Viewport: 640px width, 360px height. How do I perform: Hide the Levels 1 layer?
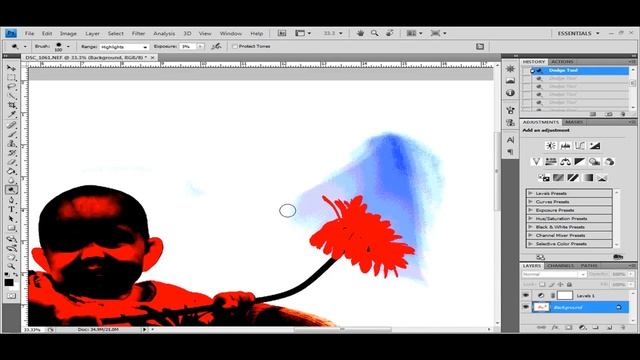point(526,296)
